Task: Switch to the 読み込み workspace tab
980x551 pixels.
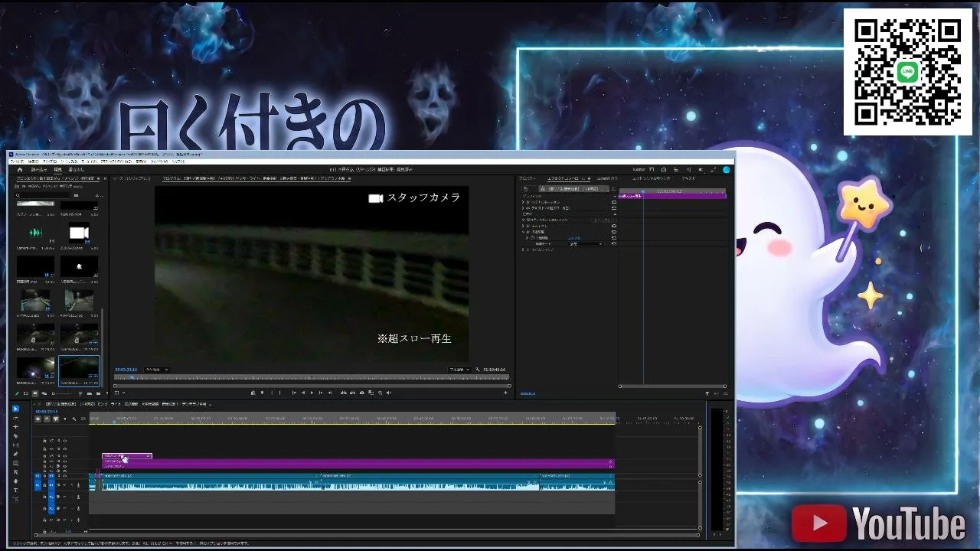Action: [38, 169]
